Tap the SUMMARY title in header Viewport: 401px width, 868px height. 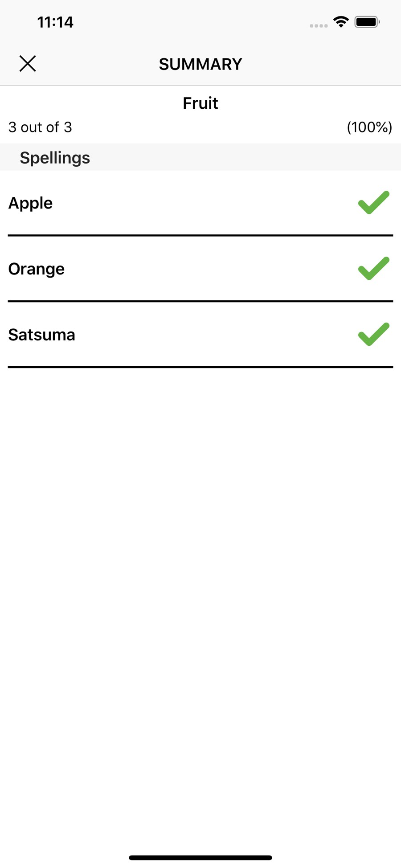click(x=200, y=64)
